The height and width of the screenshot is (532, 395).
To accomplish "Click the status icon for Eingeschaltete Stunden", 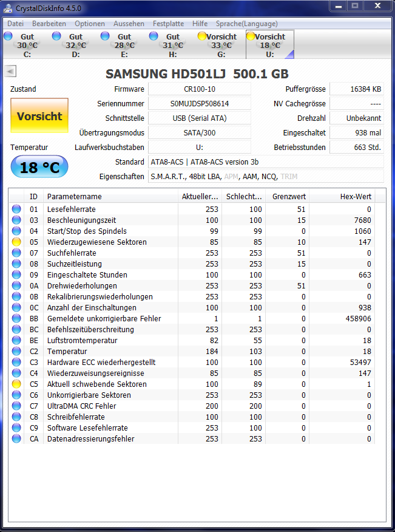I will coord(16,275).
